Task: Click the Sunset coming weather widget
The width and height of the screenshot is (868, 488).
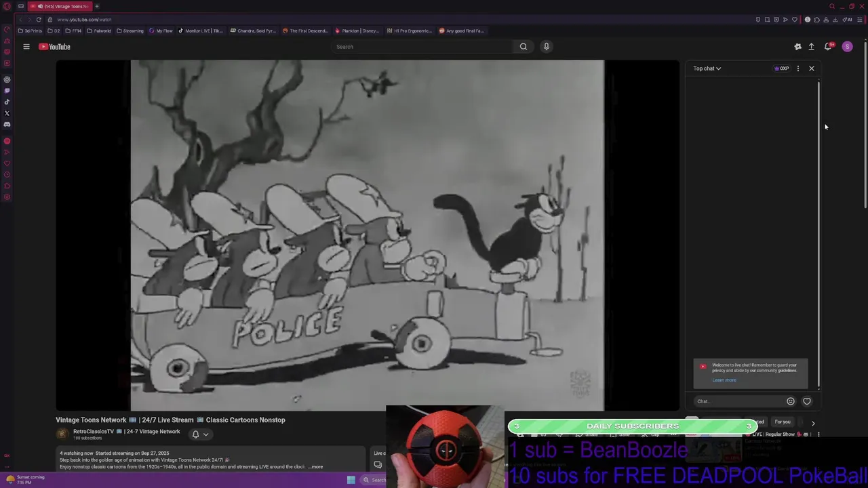Action: (25, 479)
